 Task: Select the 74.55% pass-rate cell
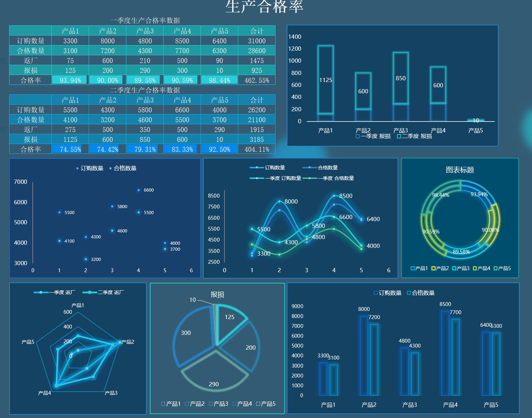(70, 149)
